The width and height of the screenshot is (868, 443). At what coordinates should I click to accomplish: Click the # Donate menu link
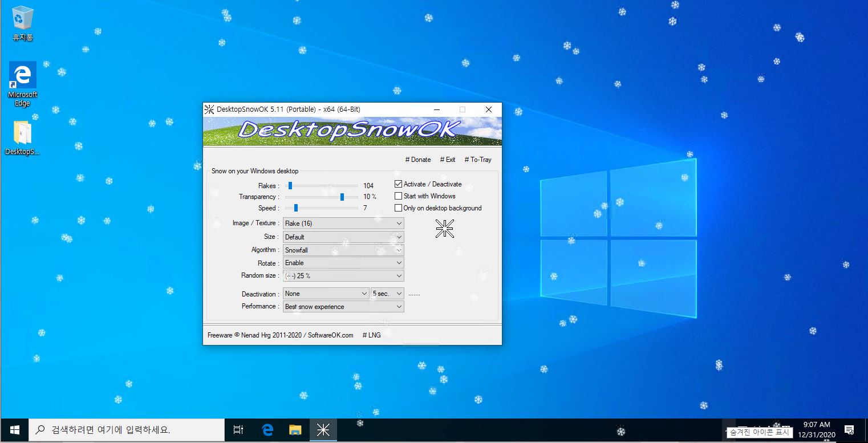(x=418, y=160)
